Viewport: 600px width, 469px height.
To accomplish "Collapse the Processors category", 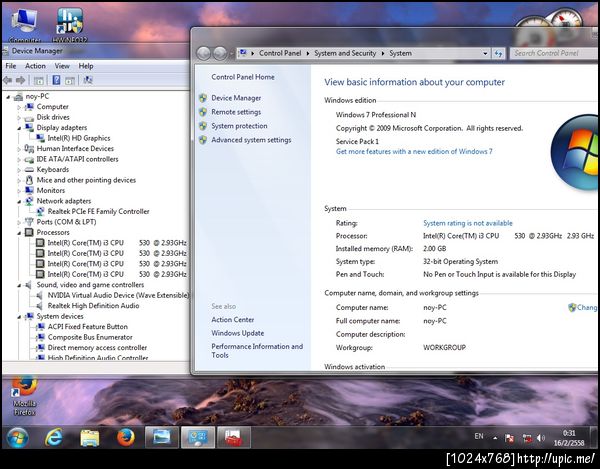I will coord(19,233).
